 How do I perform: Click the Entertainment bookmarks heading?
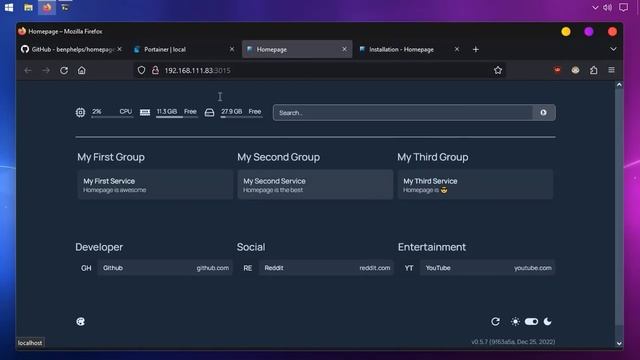(x=432, y=247)
